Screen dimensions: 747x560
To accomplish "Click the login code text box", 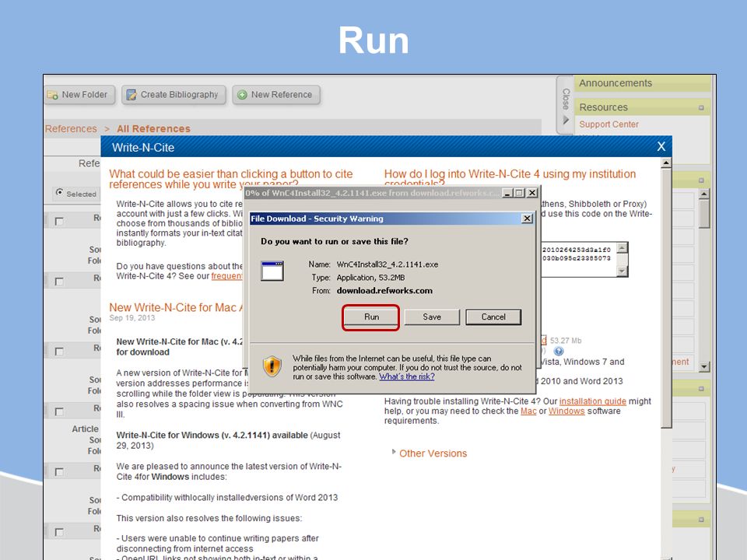I will pos(579,258).
